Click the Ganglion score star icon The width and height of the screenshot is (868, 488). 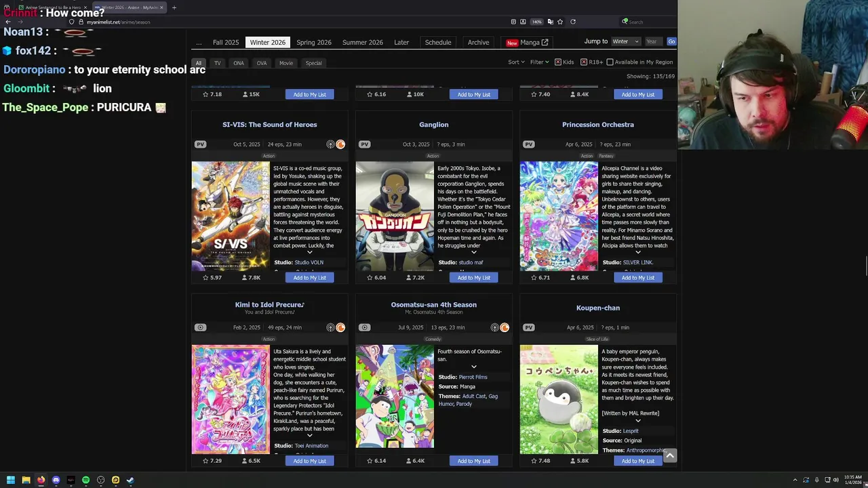click(x=370, y=278)
